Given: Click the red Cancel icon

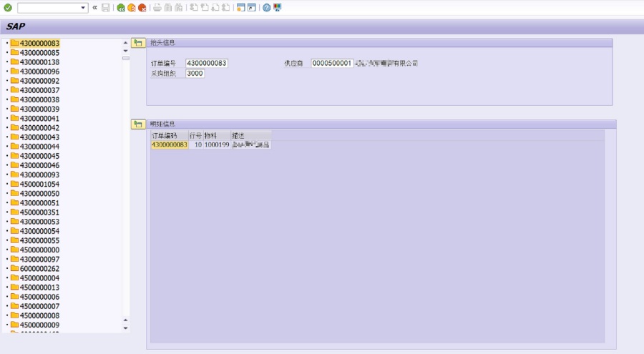Looking at the screenshot, I should 142,8.
